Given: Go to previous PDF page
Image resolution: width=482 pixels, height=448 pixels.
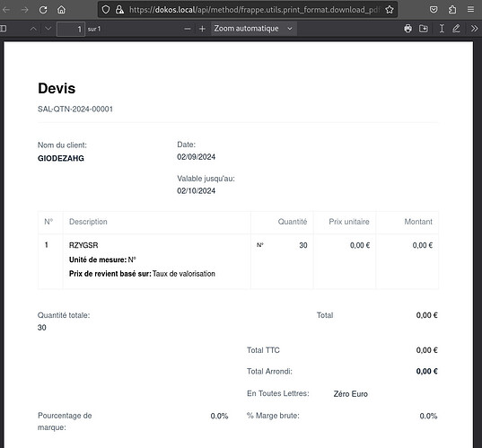Looking at the screenshot, I should click(x=33, y=29).
